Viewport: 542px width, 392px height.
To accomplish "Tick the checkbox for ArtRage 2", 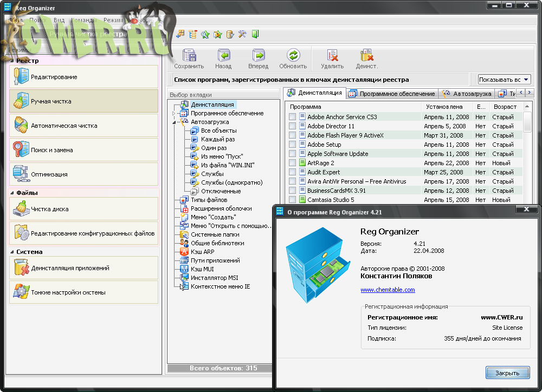I will tap(293, 163).
